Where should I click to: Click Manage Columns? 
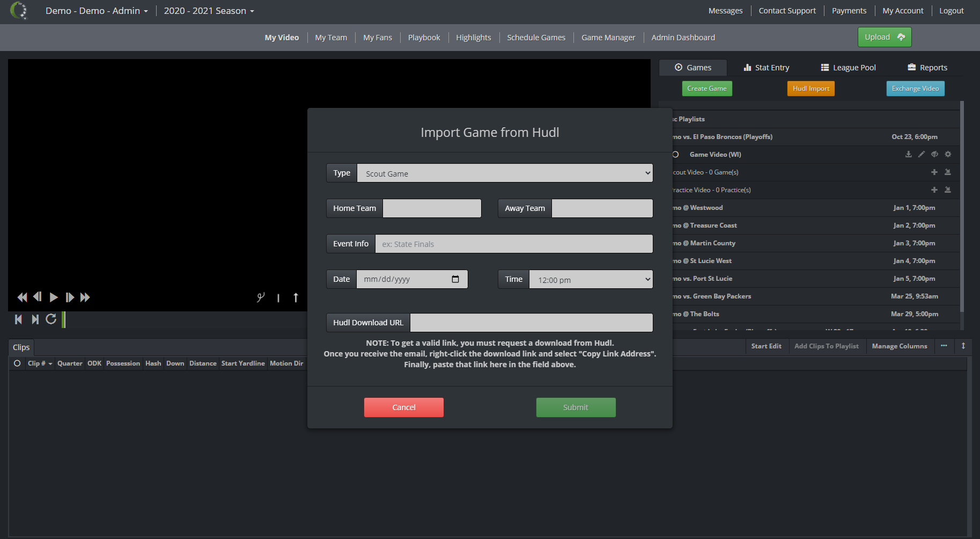click(900, 346)
